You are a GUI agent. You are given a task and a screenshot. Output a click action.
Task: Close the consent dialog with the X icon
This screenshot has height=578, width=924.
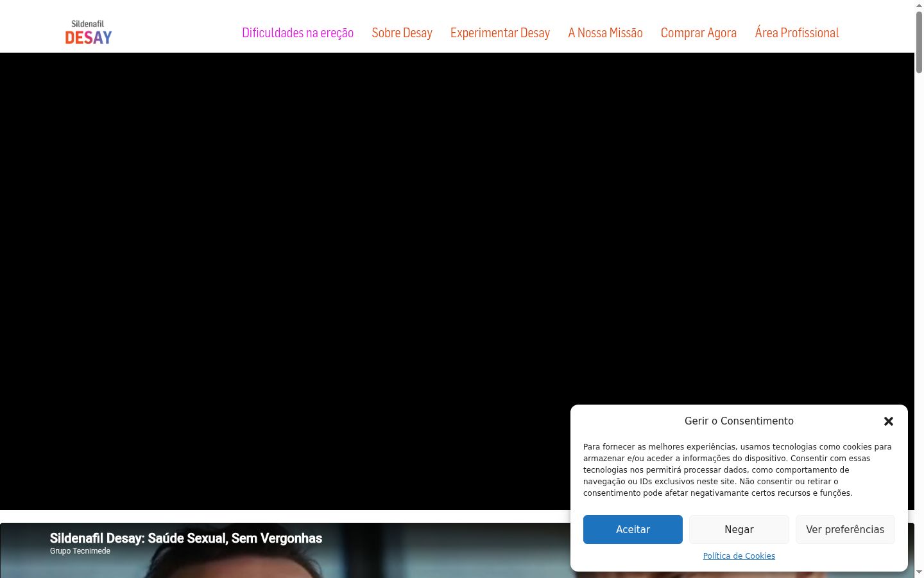point(889,421)
